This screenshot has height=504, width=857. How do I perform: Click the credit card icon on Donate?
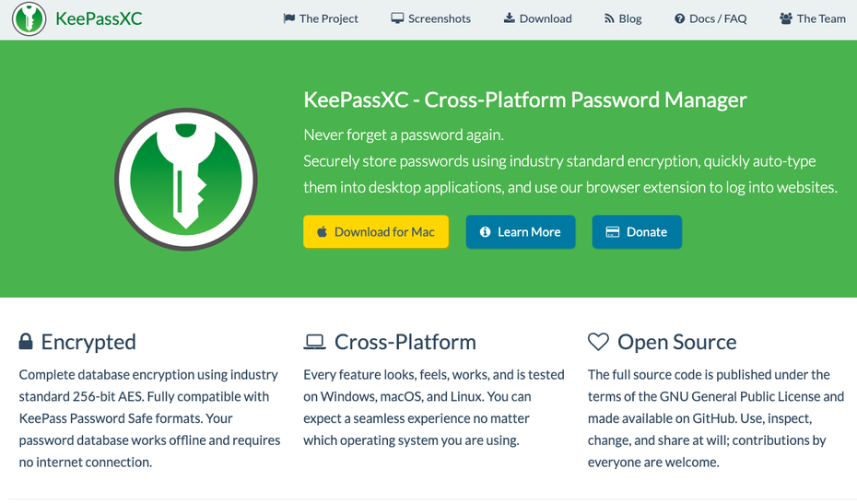tap(612, 232)
